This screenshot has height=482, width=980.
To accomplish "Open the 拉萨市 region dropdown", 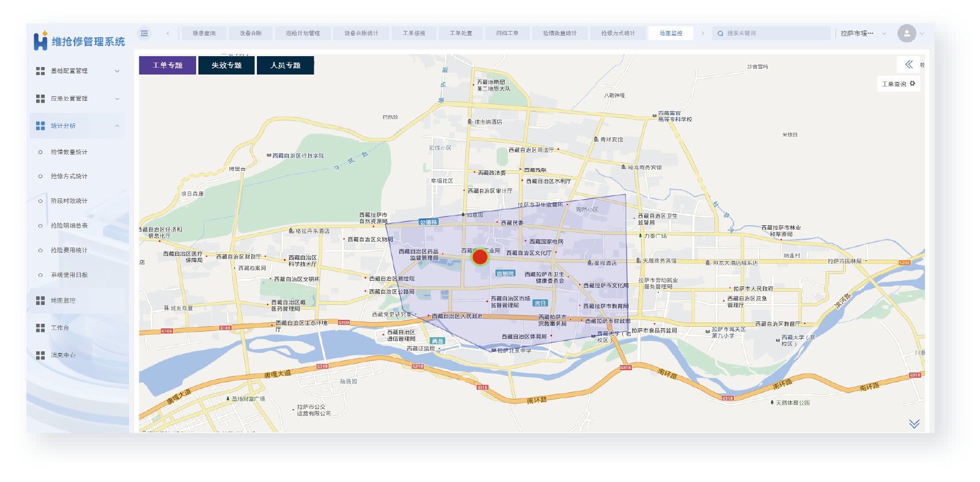I will (862, 33).
